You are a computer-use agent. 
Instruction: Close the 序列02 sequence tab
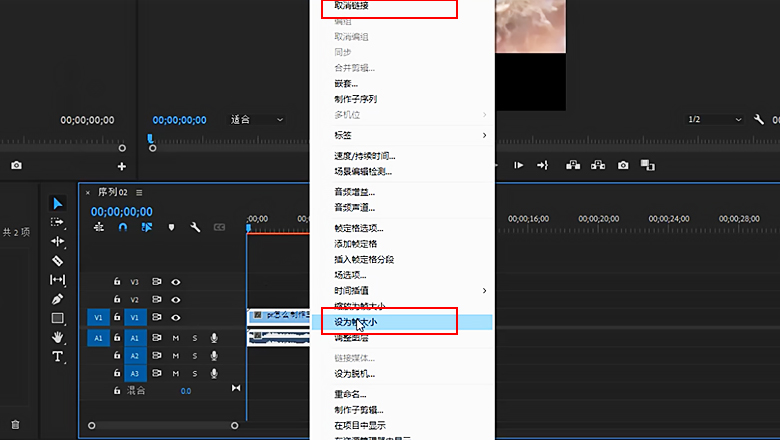point(88,192)
